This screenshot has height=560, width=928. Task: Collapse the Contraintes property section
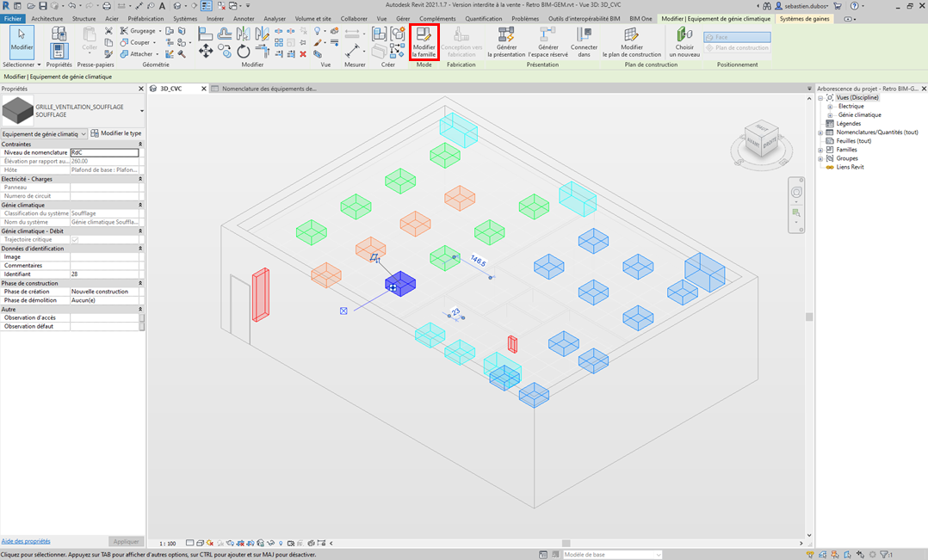pyautogui.click(x=139, y=144)
